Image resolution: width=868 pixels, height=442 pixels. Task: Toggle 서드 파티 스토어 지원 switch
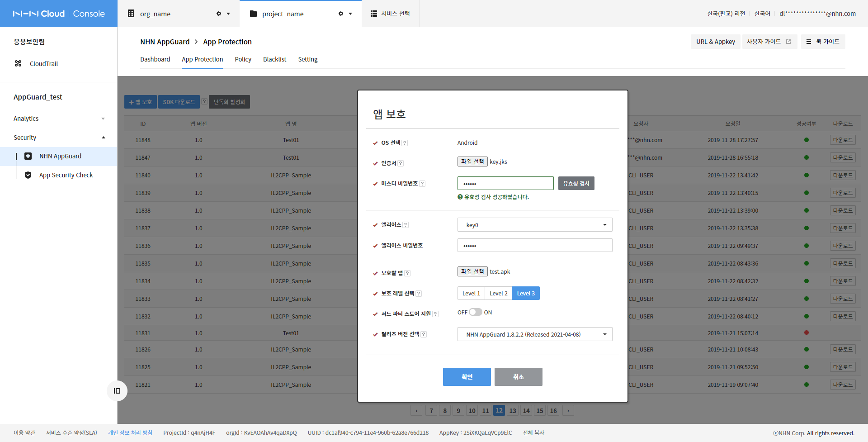point(475,312)
